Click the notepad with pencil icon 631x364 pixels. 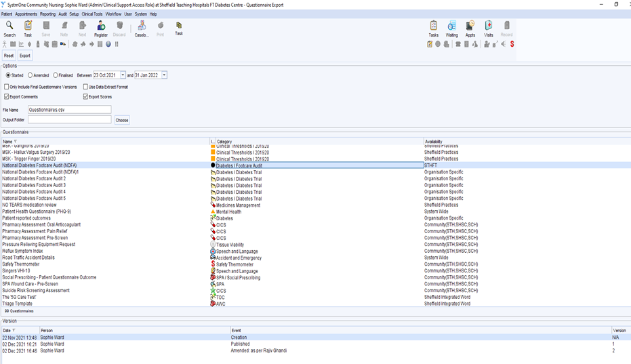[x=430, y=44]
